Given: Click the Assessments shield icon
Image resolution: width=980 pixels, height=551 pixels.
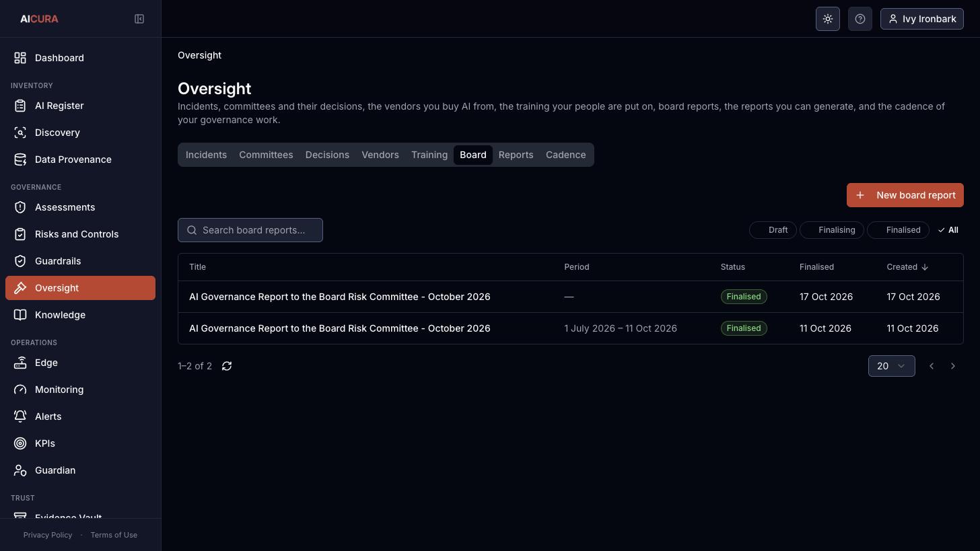Looking at the screenshot, I should [x=20, y=207].
